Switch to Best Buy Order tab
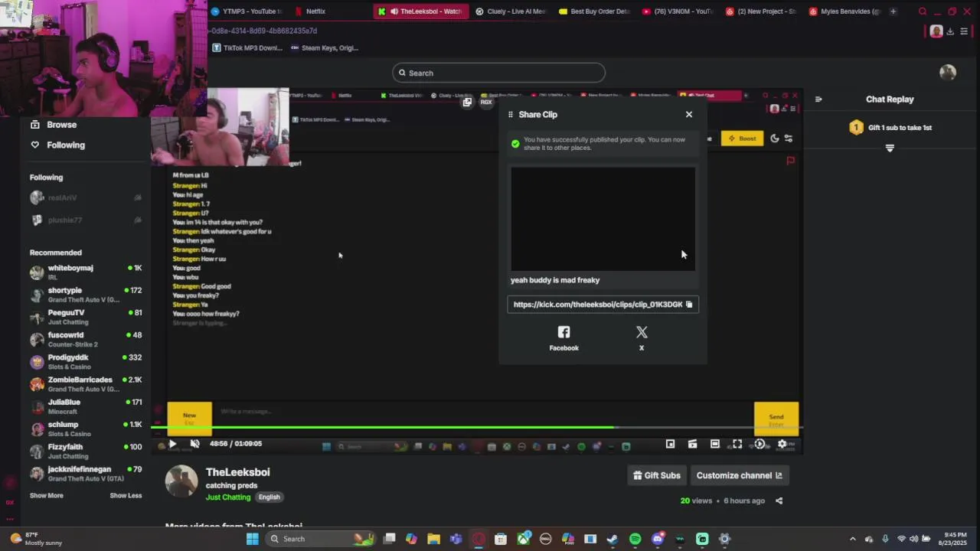Screen dimensions: 980x551 tap(595, 11)
